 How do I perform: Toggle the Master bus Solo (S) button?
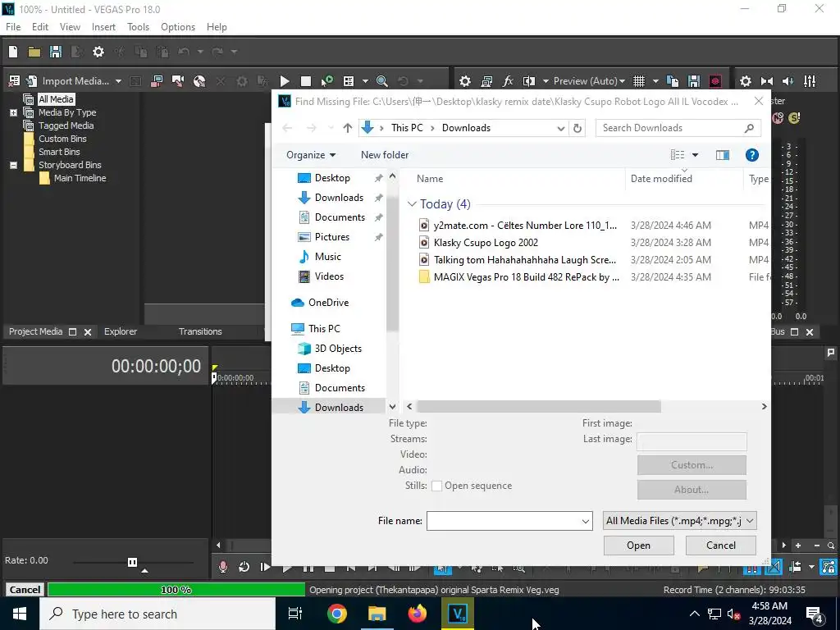point(794,118)
